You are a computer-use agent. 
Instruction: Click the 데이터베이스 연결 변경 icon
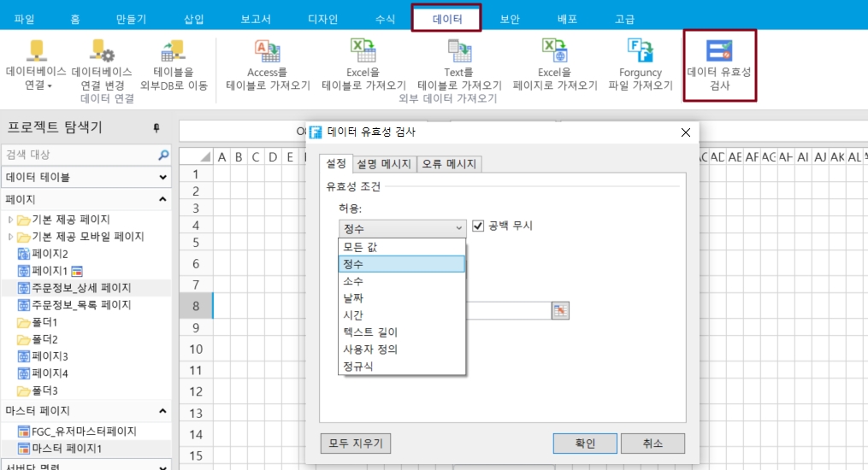coord(102,52)
